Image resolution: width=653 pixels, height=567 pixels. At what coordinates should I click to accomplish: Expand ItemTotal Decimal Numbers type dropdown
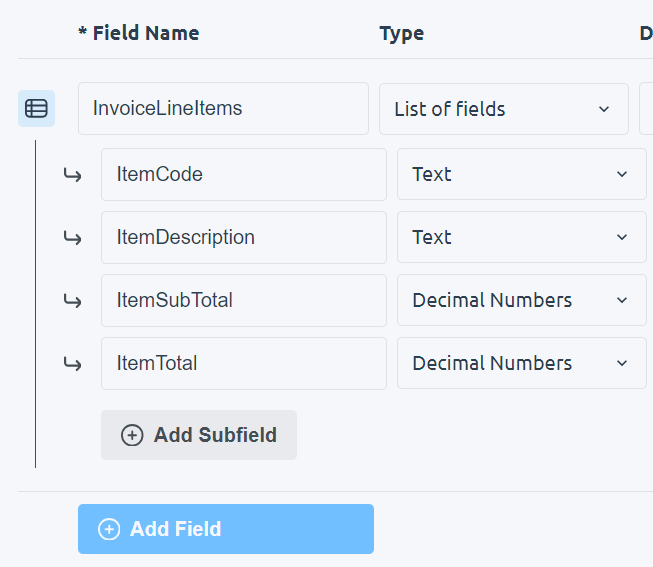point(521,364)
